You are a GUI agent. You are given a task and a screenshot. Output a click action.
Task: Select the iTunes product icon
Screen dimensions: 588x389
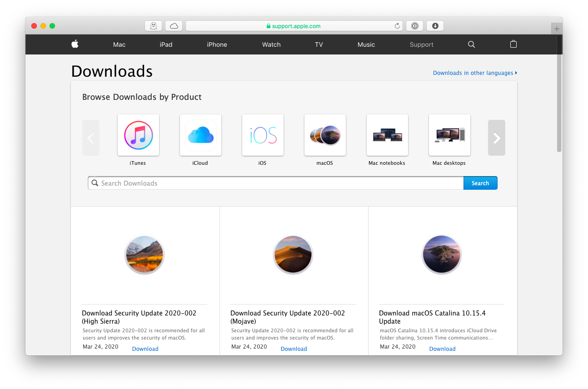138,135
